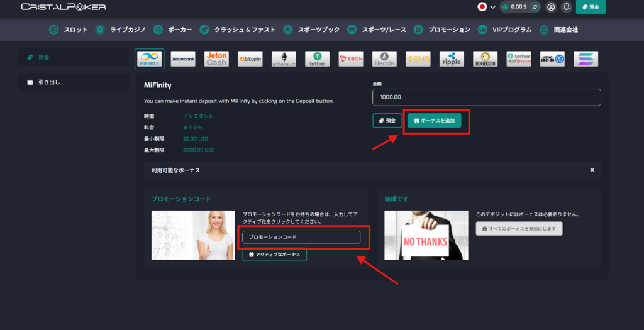Click the インスタント time value

(x=198, y=116)
